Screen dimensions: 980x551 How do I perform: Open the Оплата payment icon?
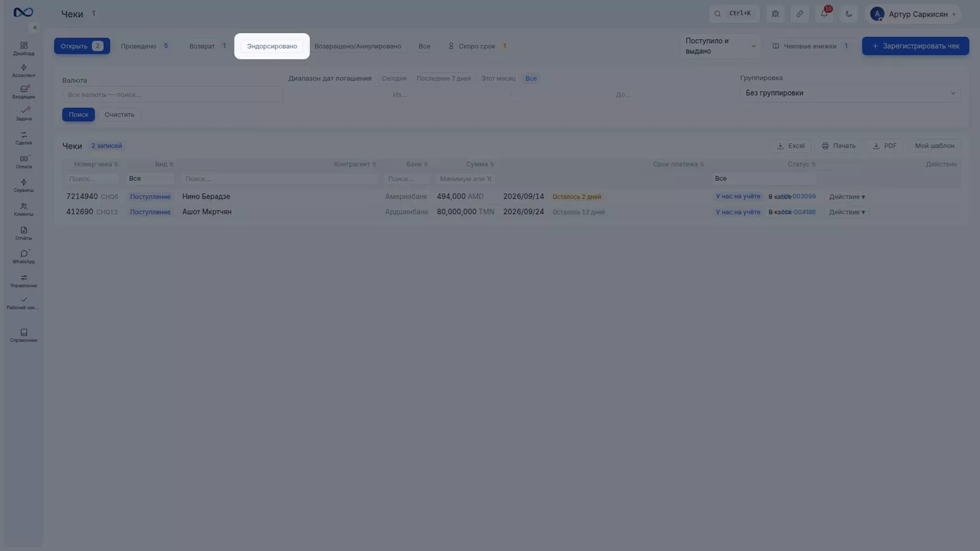click(x=23, y=162)
